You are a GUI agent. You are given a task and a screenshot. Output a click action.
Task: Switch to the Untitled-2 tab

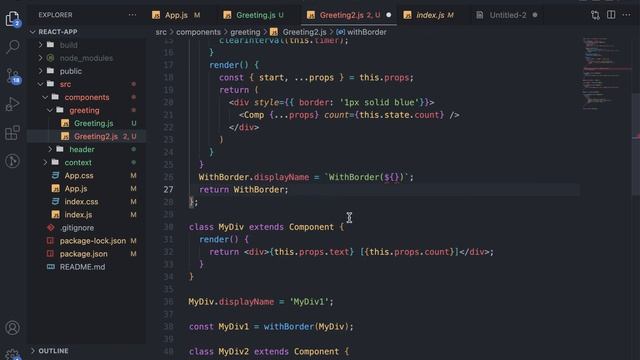[x=507, y=15]
